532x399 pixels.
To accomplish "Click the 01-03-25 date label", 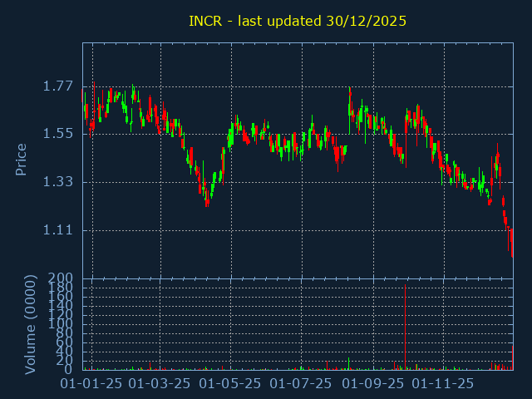I will point(160,384).
